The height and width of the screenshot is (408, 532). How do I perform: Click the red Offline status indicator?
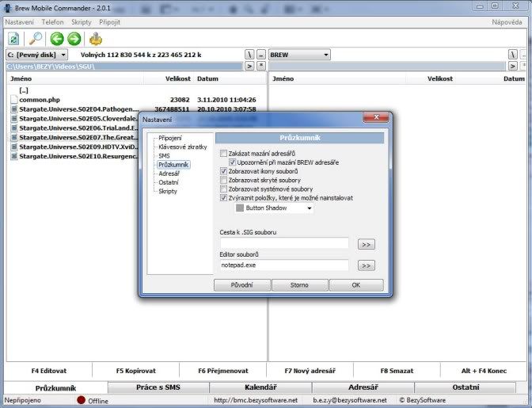(81, 400)
